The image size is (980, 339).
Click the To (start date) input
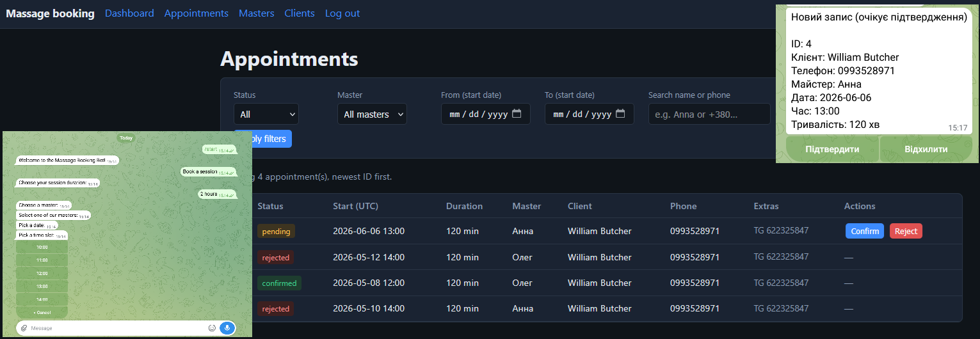click(x=589, y=114)
